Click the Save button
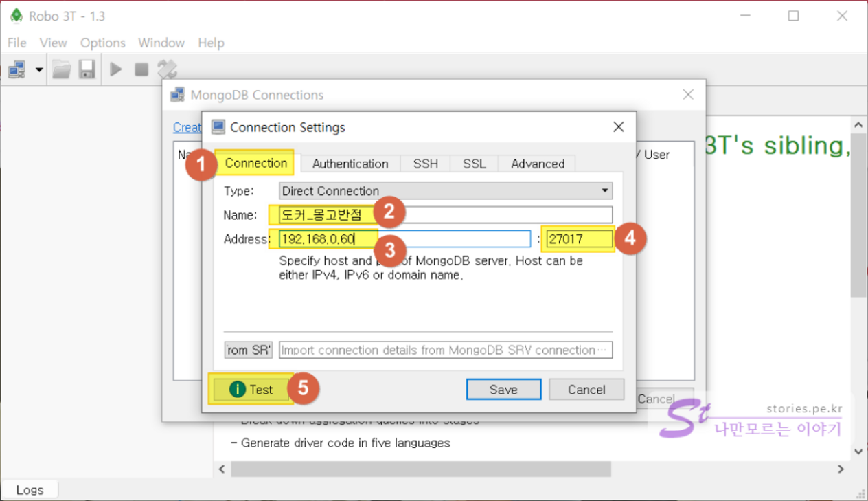 (x=503, y=390)
